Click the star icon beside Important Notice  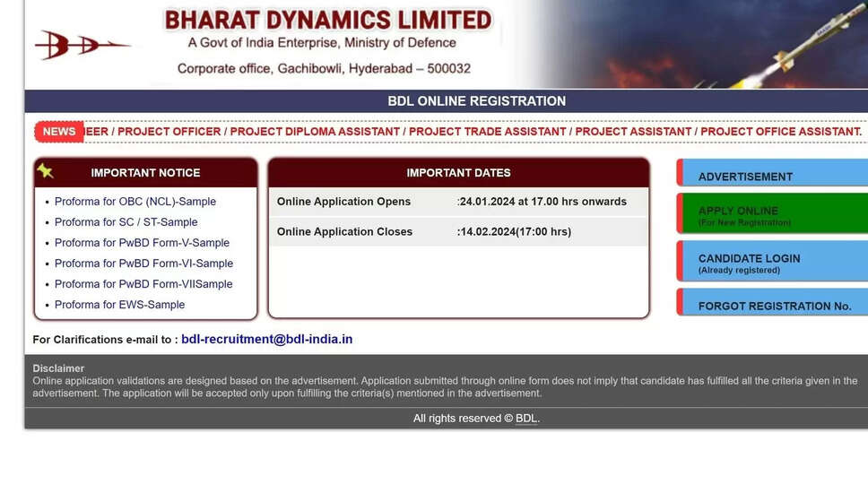(x=45, y=171)
